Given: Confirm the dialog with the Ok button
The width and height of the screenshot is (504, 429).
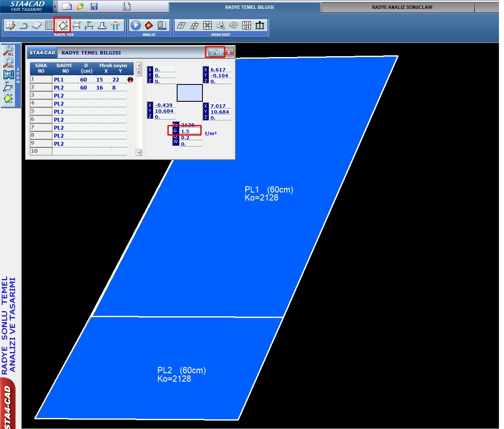Looking at the screenshot, I should point(216,52).
